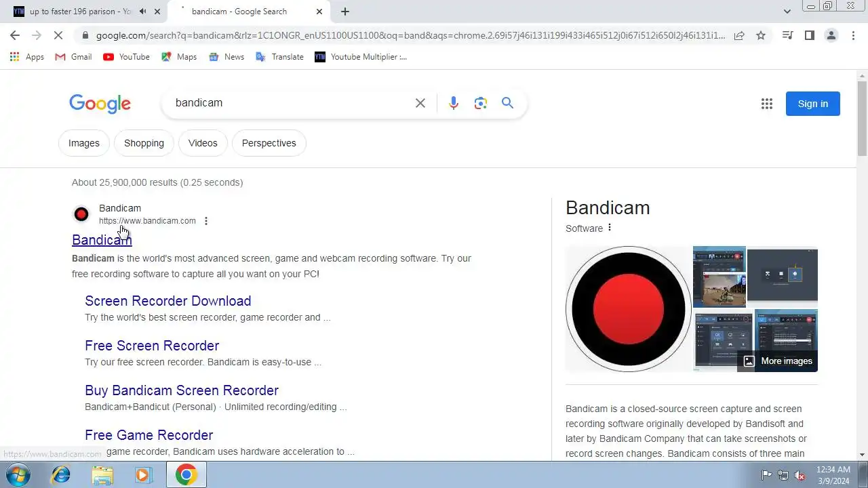Image resolution: width=868 pixels, height=488 pixels.
Task: View site information lock icon
Action: 85,35
